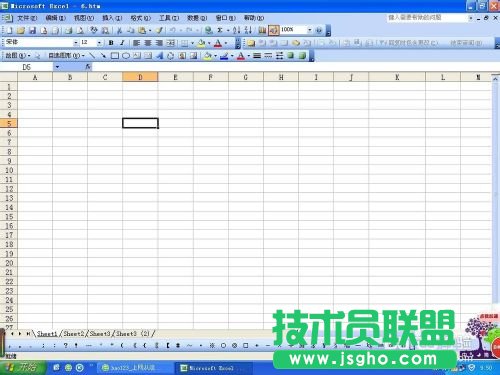Click the Name Box showing D5
The width and height of the screenshot is (500, 375).
point(27,67)
